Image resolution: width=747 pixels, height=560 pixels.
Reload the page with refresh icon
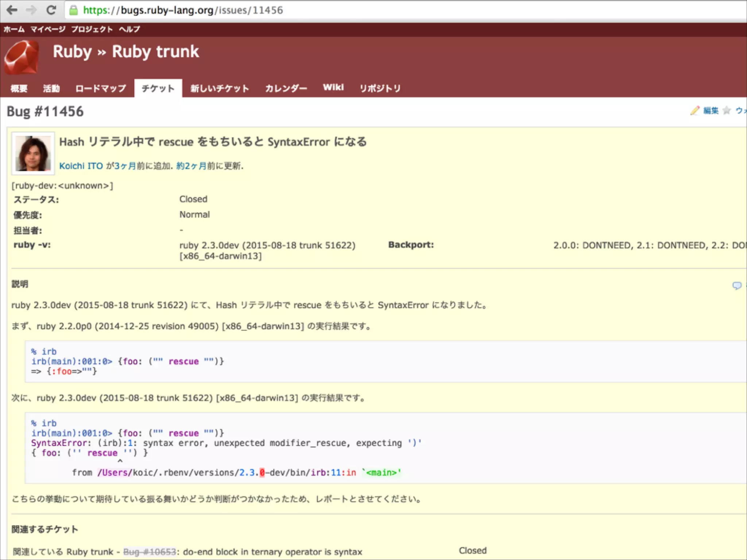(51, 10)
